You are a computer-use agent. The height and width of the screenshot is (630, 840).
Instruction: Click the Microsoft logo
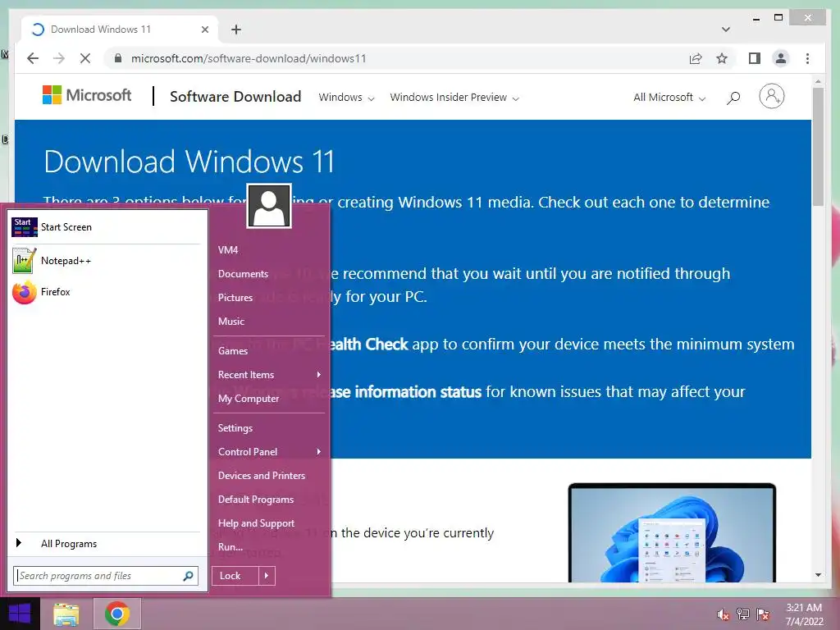pyautogui.click(x=87, y=95)
